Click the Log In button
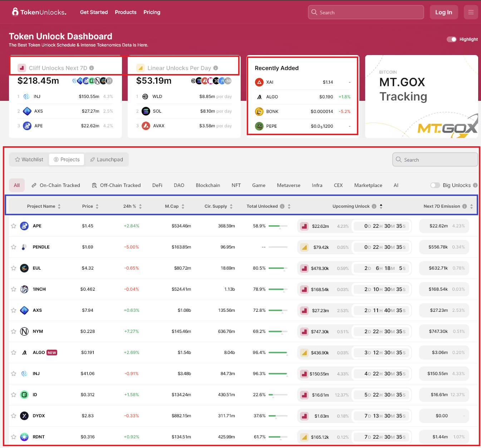The width and height of the screenshot is (481, 448). coord(443,12)
